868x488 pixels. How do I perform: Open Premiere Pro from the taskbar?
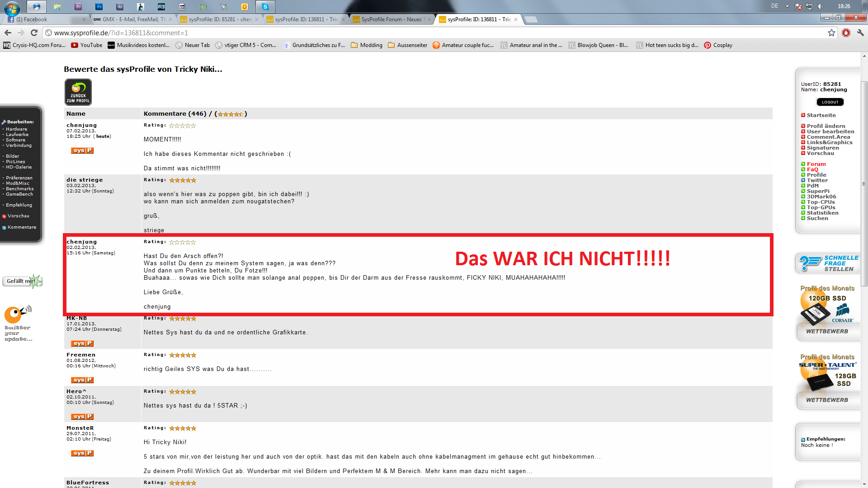pos(78,7)
